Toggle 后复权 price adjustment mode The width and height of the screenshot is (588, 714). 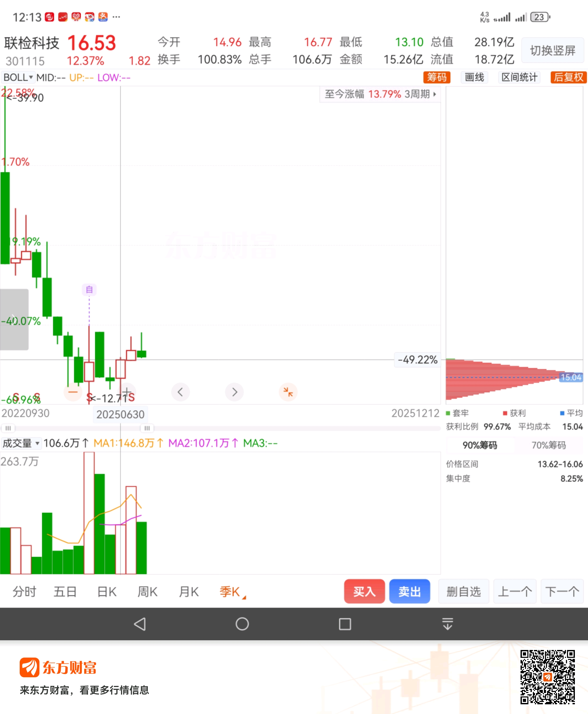(568, 77)
